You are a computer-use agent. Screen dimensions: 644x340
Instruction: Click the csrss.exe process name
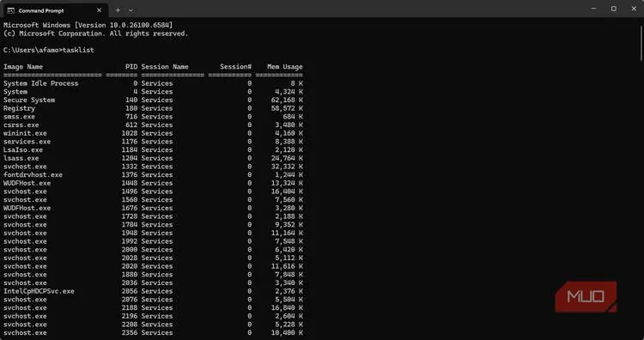(21, 124)
